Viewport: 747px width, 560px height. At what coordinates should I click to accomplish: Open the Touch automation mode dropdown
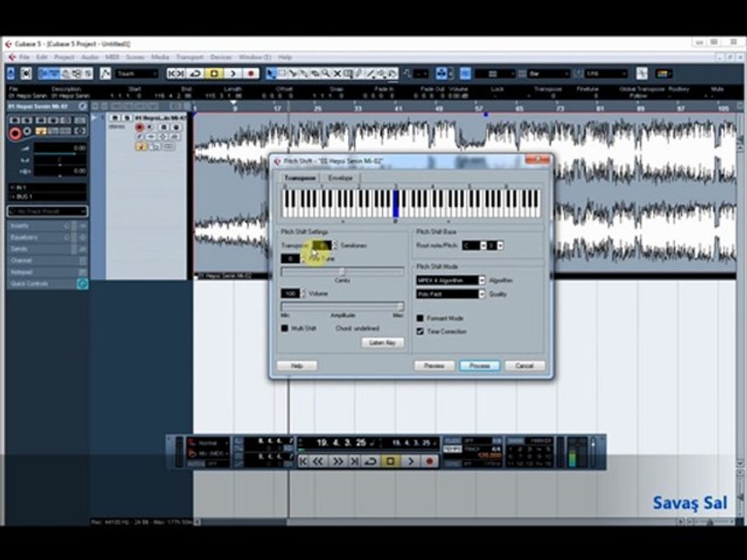[x=137, y=73]
